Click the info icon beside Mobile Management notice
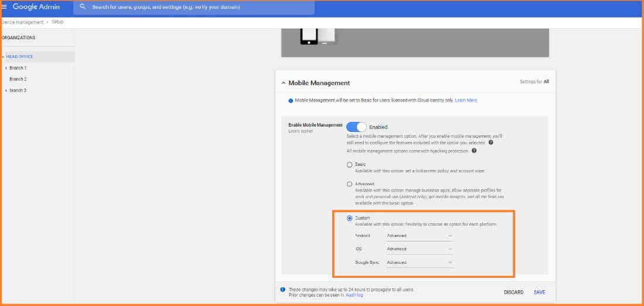Image resolution: width=644 pixels, height=306 pixels. coord(291,100)
